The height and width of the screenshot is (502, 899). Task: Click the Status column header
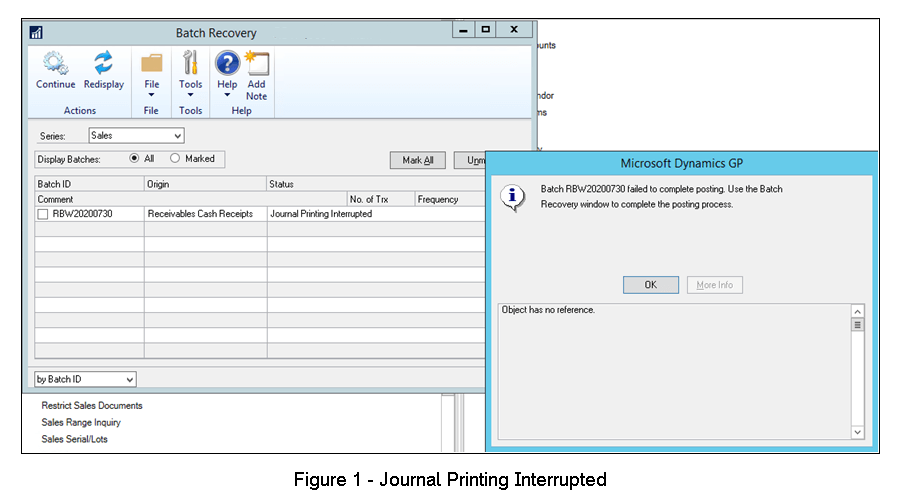pos(376,184)
